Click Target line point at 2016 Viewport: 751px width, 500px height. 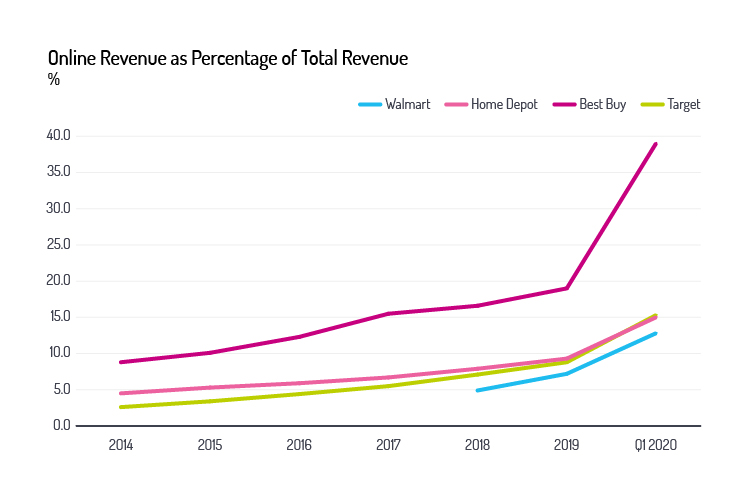299,394
